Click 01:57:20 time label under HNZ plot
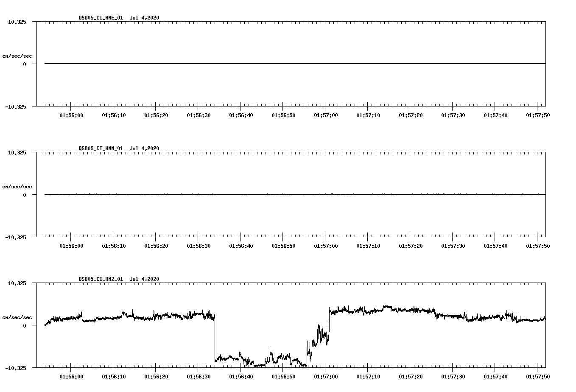Screen dimensions: 576x392 (x=411, y=377)
